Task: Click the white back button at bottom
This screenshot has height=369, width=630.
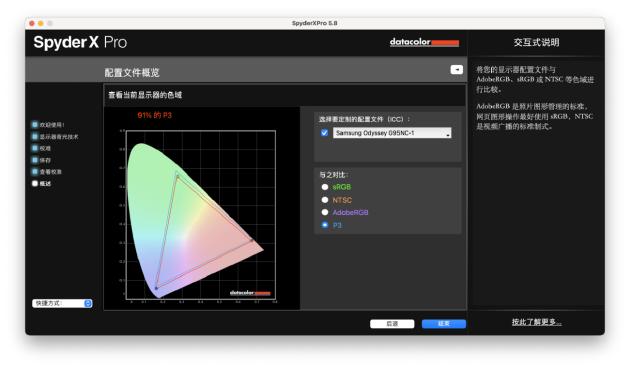Action: 392,324
